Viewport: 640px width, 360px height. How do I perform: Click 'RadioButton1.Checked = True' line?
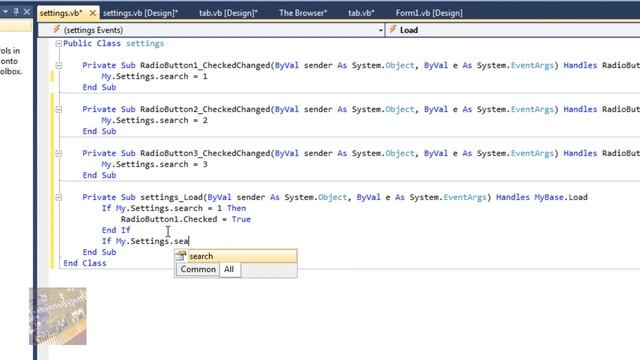(x=186, y=219)
